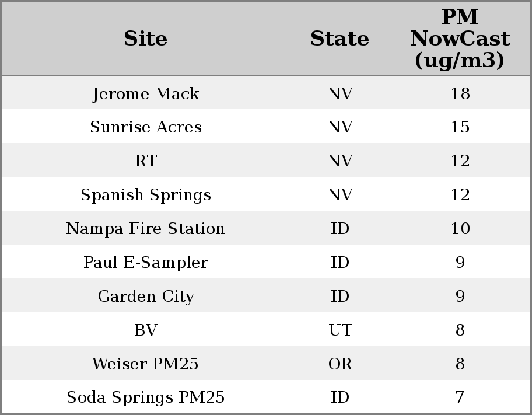Screen dimensions: 532x415
Task: Click the PM NowCast column header
Action: tap(460, 39)
